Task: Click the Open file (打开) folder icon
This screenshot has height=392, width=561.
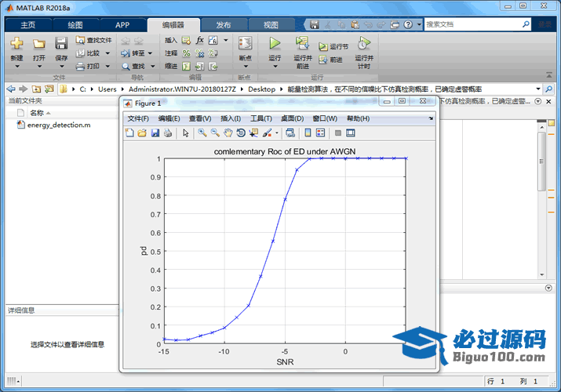Action: click(x=38, y=44)
